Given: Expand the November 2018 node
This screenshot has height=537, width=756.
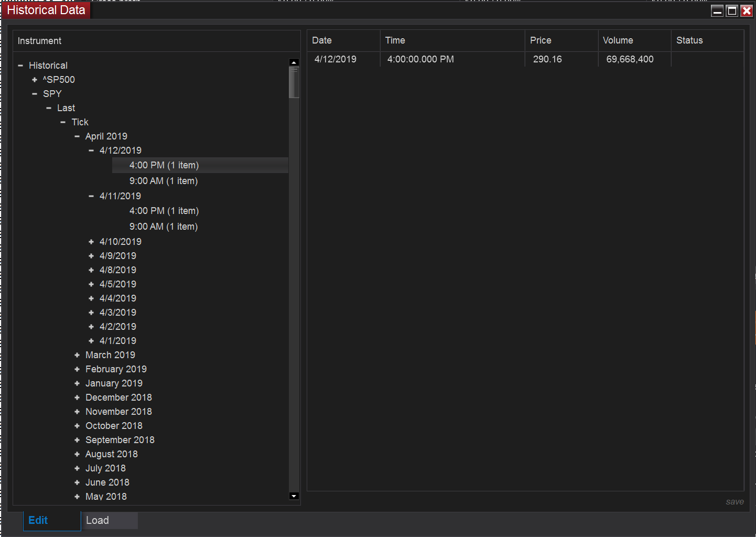Looking at the screenshot, I should coord(77,412).
